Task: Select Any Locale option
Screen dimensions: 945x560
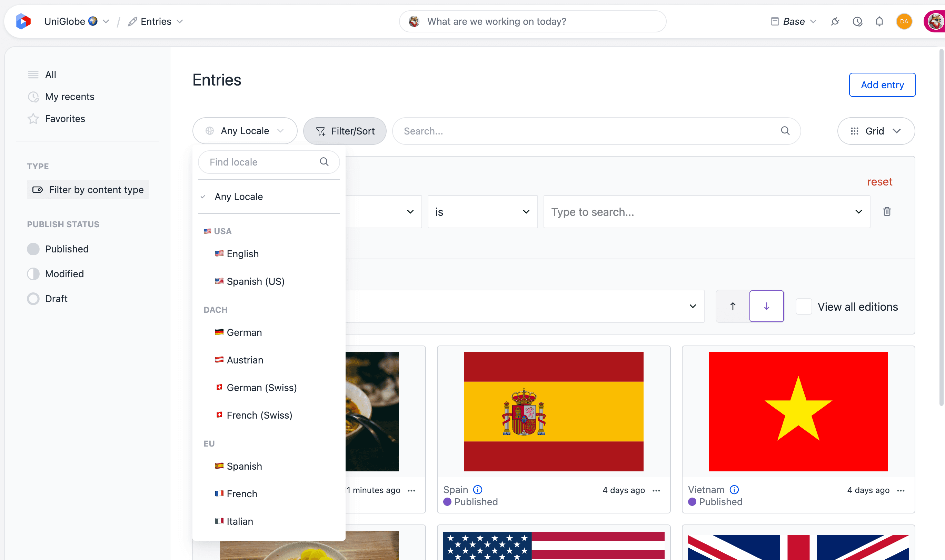Action: coord(269,197)
